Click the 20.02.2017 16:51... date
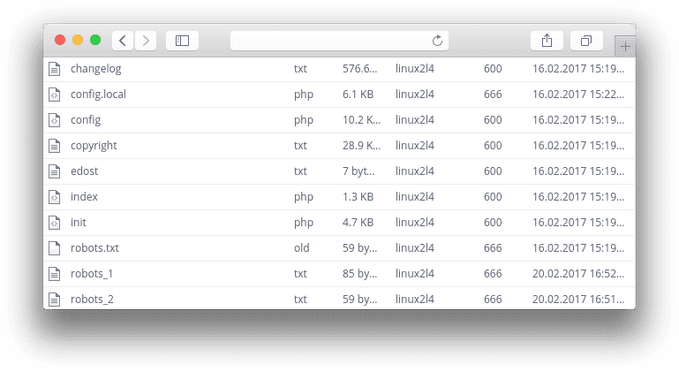 click(578, 299)
